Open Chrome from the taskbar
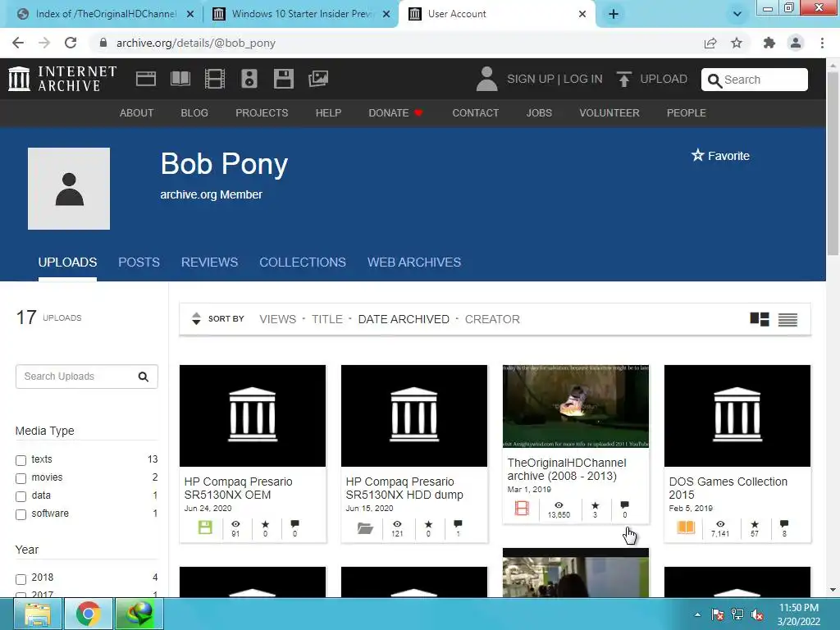Screen dimensions: 840x630 (x=89, y=614)
